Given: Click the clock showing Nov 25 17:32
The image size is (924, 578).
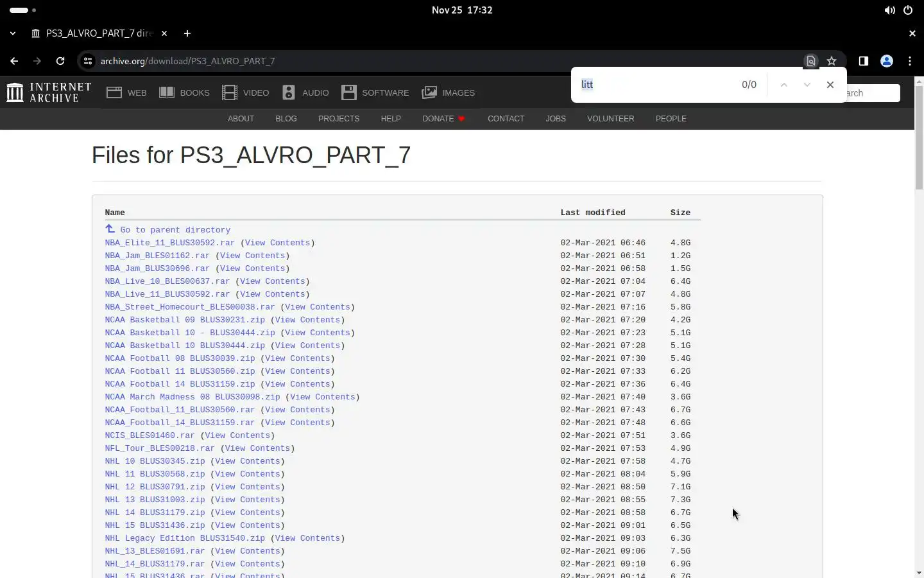Looking at the screenshot, I should (462, 10).
